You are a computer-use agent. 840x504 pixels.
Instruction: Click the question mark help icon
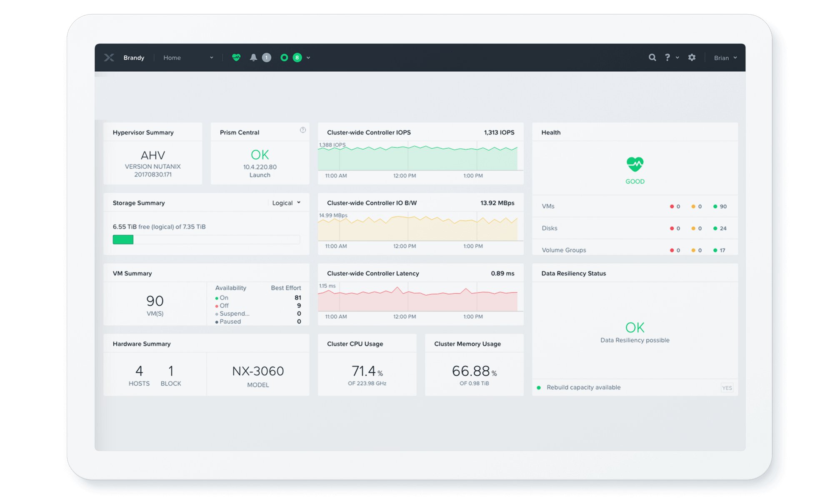pyautogui.click(x=667, y=57)
